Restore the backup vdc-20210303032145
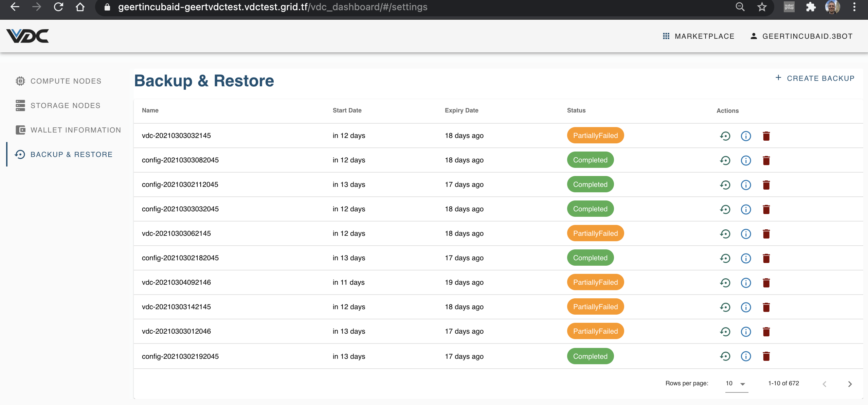868x405 pixels. 725,136
